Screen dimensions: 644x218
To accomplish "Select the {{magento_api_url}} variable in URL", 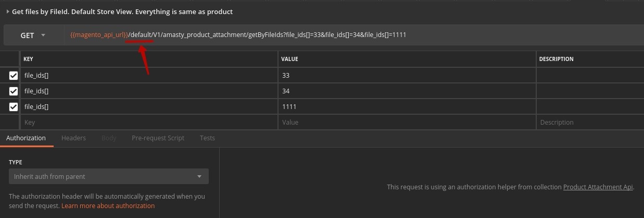I will pos(99,35).
